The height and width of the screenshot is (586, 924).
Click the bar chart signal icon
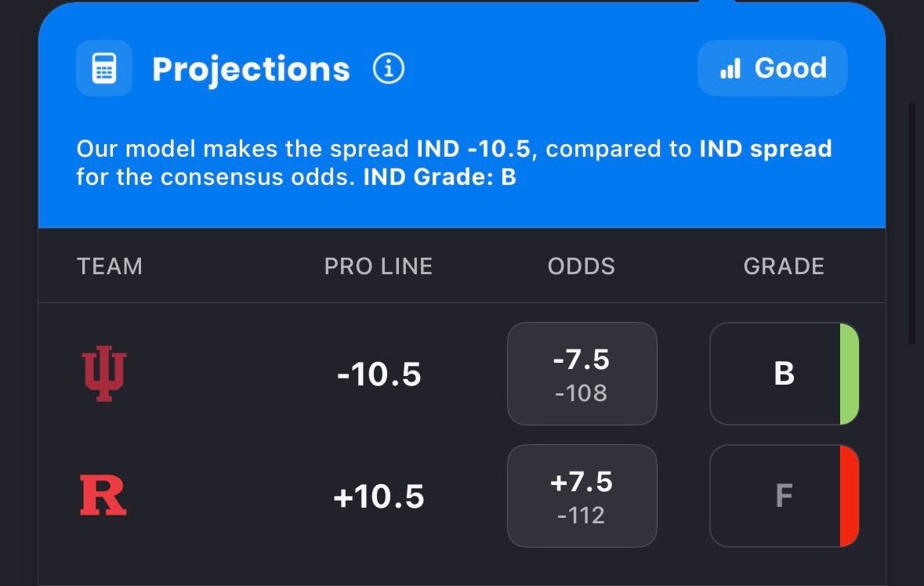[730, 69]
